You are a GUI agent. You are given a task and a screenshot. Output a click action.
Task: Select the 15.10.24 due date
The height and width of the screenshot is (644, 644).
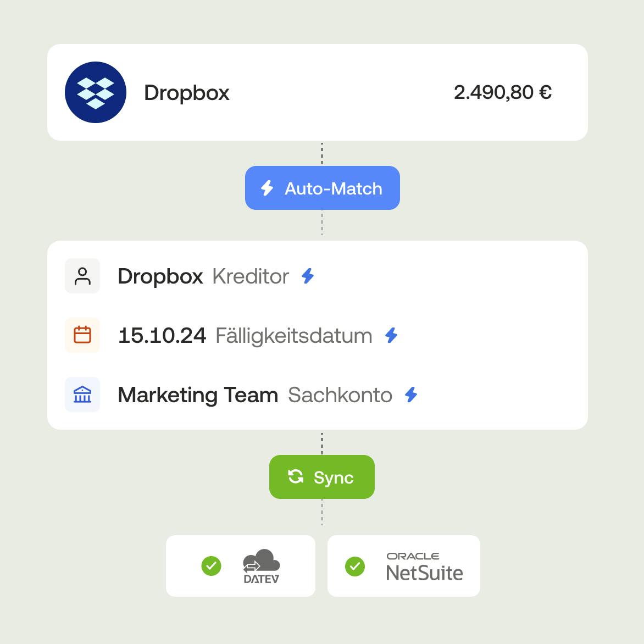pyautogui.click(x=162, y=336)
